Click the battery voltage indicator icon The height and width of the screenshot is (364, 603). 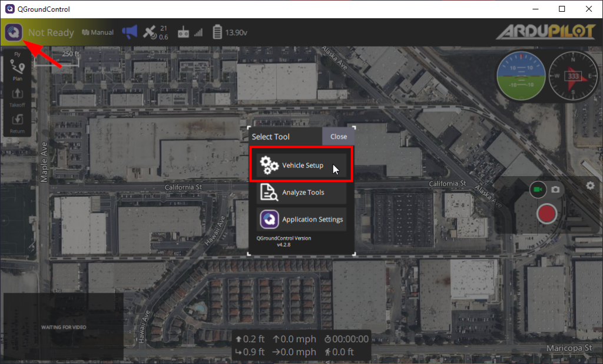(217, 32)
